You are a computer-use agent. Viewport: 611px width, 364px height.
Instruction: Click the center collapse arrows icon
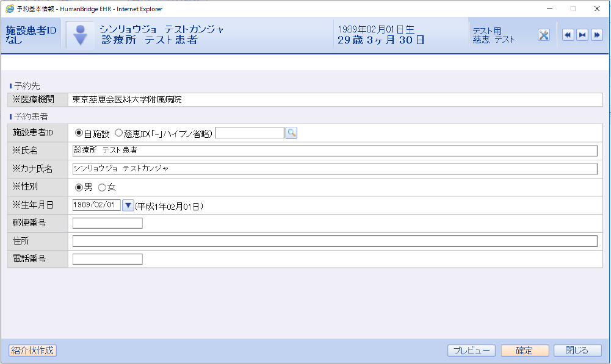coord(582,35)
